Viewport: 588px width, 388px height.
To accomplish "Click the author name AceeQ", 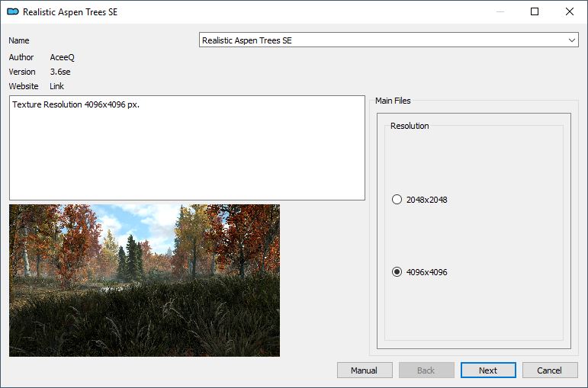I will pos(63,57).
